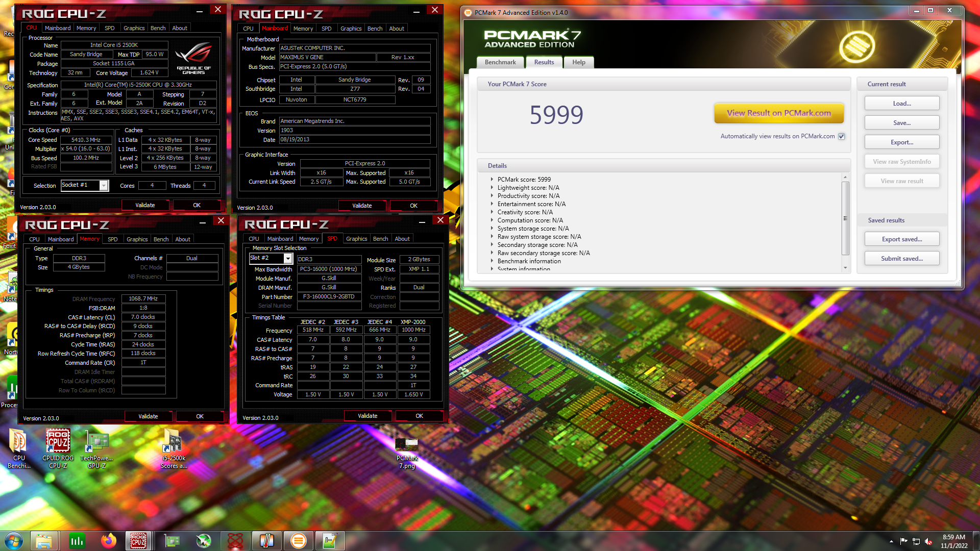Click the Show desktop strip at taskbar end
980x551 pixels.
(976, 541)
